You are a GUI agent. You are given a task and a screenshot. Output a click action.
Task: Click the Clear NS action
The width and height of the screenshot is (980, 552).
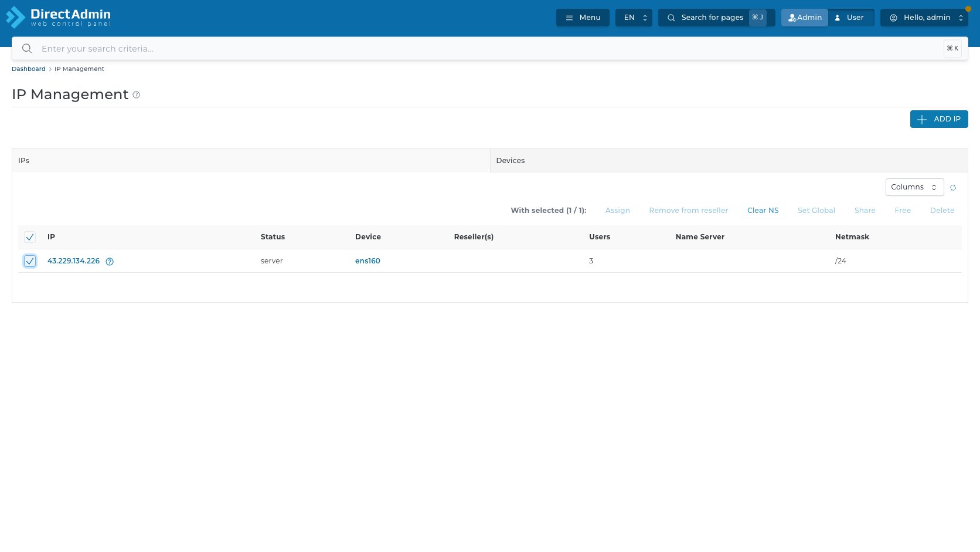763,211
